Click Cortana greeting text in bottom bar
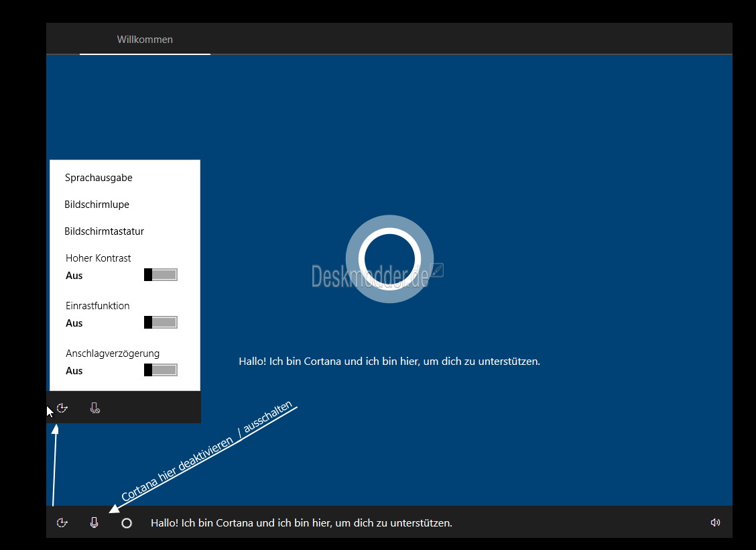Image resolution: width=756 pixels, height=550 pixels. (302, 523)
